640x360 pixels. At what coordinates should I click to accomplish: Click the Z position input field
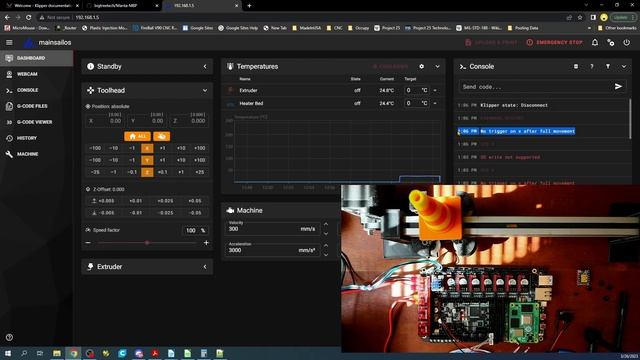pyautogui.click(x=189, y=120)
